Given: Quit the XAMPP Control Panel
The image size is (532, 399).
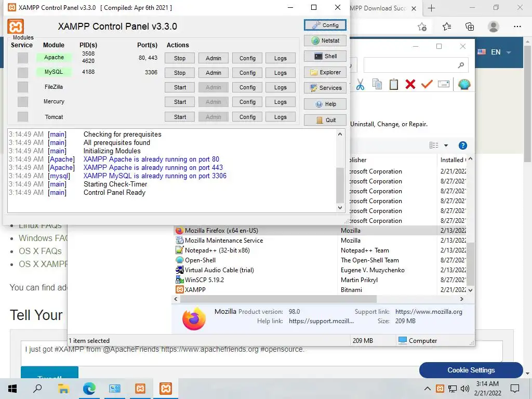Looking at the screenshot, I should pyautogui.click(x=325, y=120).
